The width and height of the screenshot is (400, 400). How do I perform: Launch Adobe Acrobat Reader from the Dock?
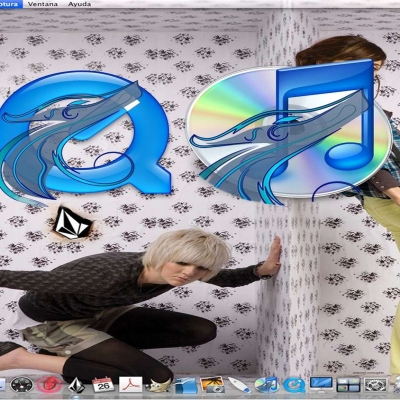tap(131, 385)
